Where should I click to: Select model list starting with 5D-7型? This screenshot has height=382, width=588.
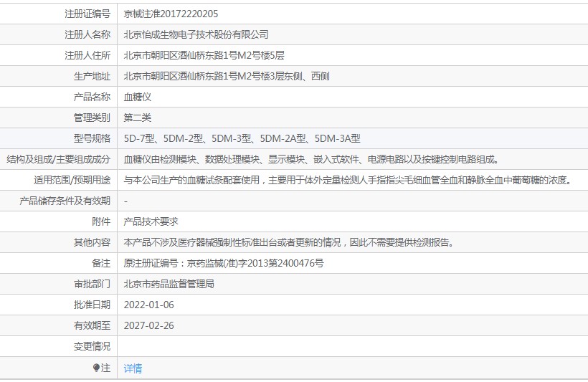pyautogui.click(x=242, y=139)
